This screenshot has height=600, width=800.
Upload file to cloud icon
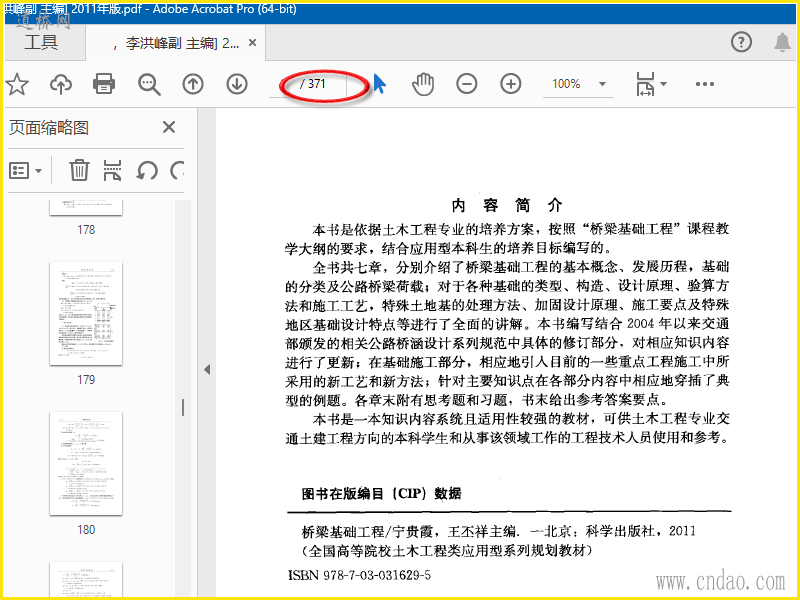click(x=61, y=84)
